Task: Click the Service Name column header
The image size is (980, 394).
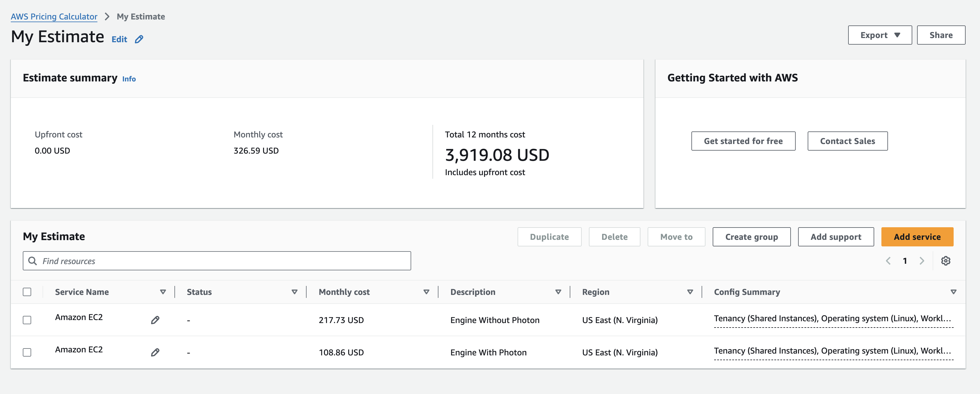Action: tap(82, 292)
